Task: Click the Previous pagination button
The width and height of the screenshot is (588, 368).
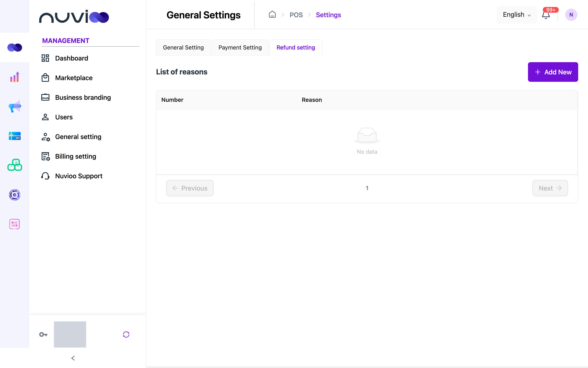Action: [x=190, y=188]
